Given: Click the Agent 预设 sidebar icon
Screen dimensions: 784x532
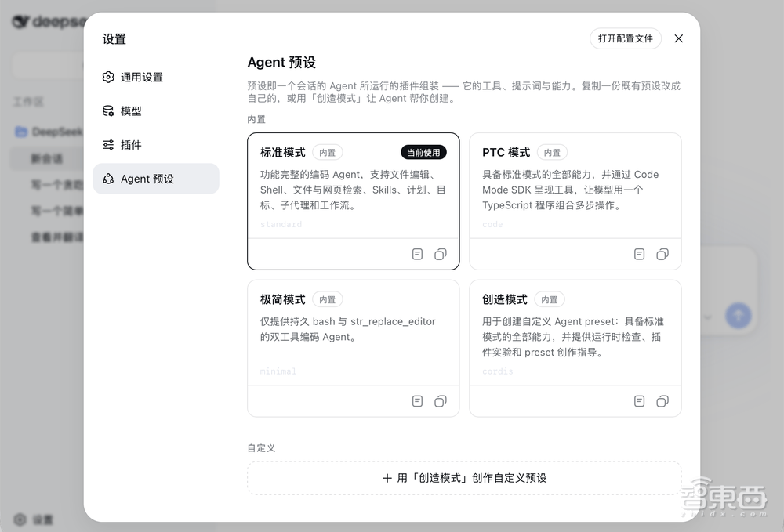Looking at the screenshot, I should point(108,179).
